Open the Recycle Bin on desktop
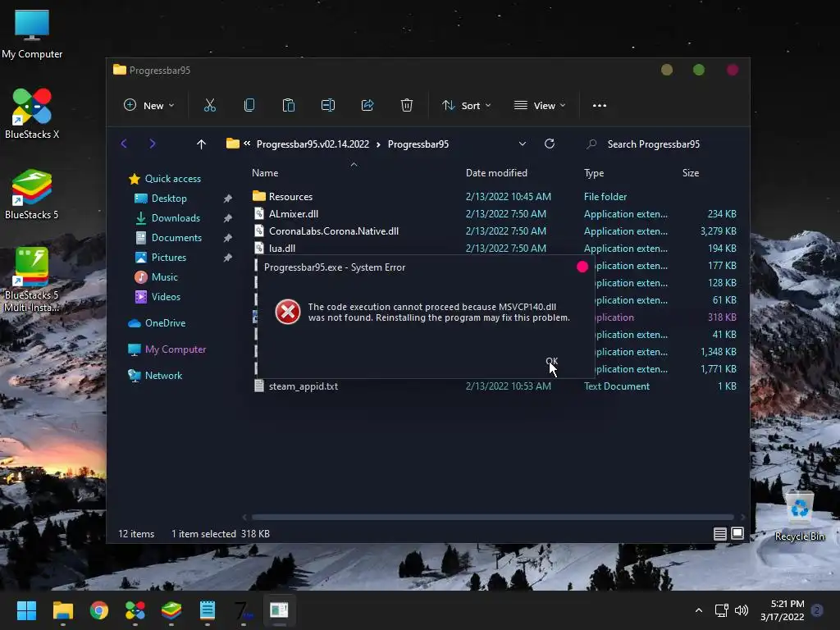Screen dimensions: 840x630 coord(800,517)
